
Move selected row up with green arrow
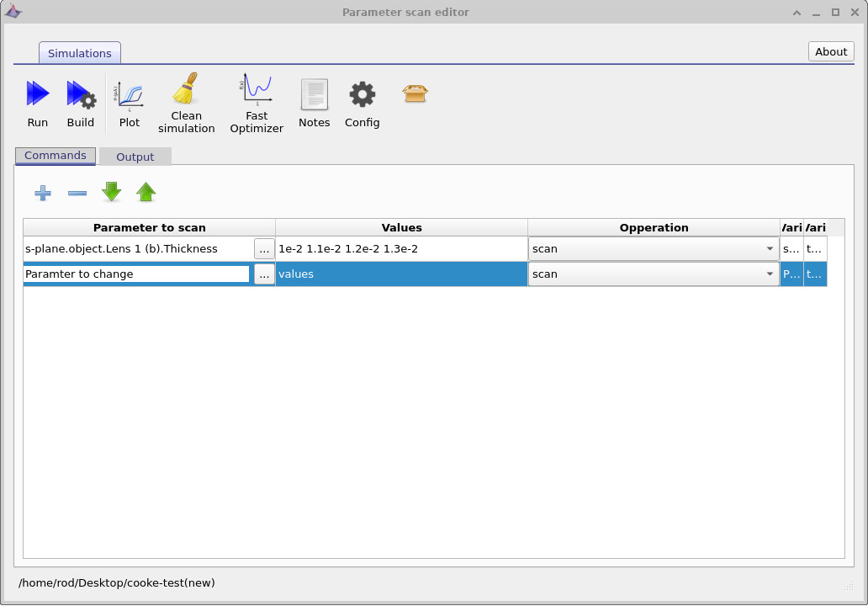click(x=146, y=193)
